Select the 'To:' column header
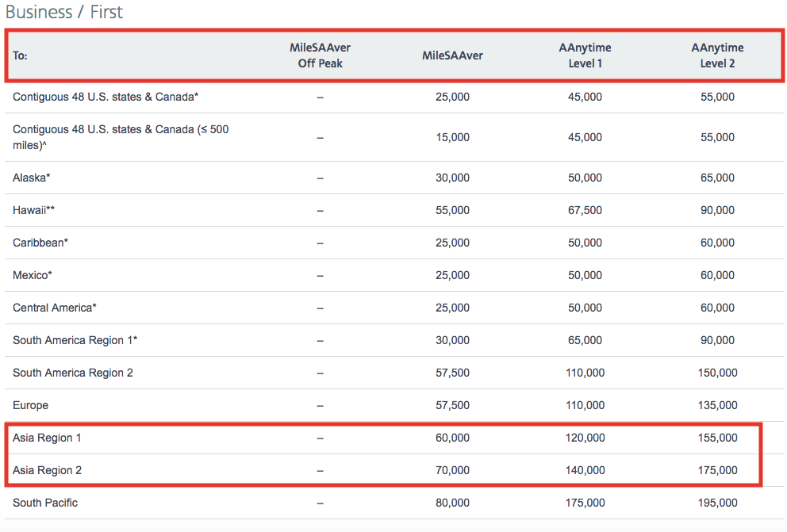 (20, 55)
